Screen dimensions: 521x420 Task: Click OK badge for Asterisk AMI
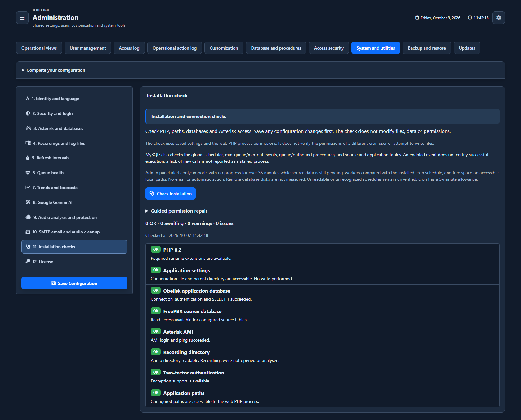(x=156, y=331)
